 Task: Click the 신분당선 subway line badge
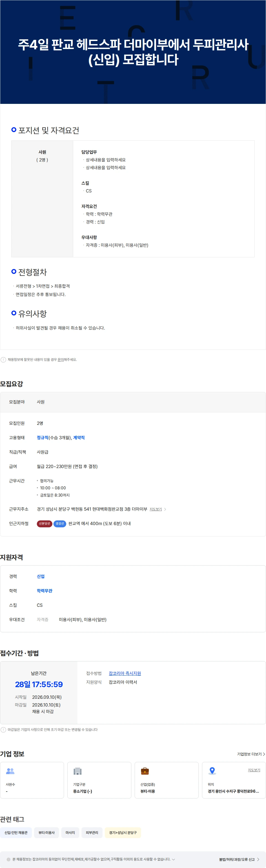tap(45, 524)
